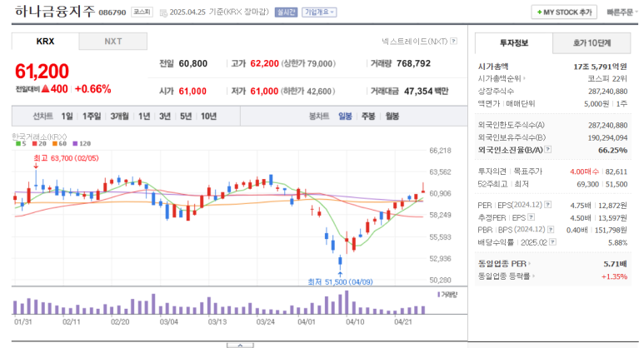Open the 투자정보 tab
644x348 pixels.
pyautogui.click(x=514, y=43)
